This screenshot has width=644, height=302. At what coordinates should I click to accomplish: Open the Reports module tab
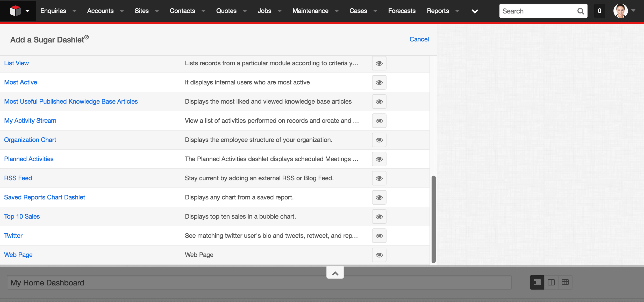(438, 11)
